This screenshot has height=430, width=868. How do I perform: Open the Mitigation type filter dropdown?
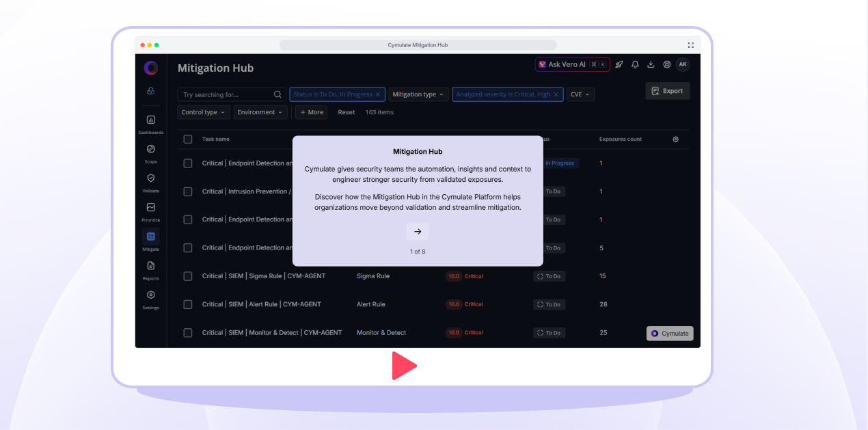point(418,94)
